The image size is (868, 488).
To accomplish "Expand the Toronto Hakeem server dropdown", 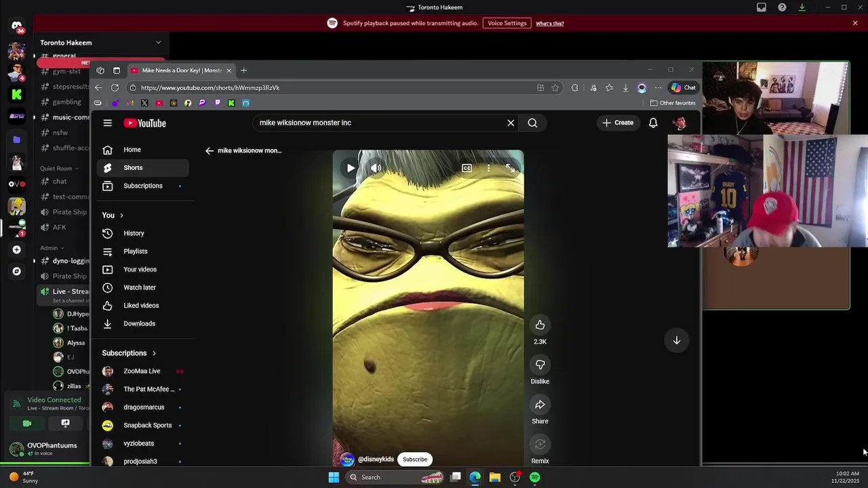I will click(x=158, y=43).
